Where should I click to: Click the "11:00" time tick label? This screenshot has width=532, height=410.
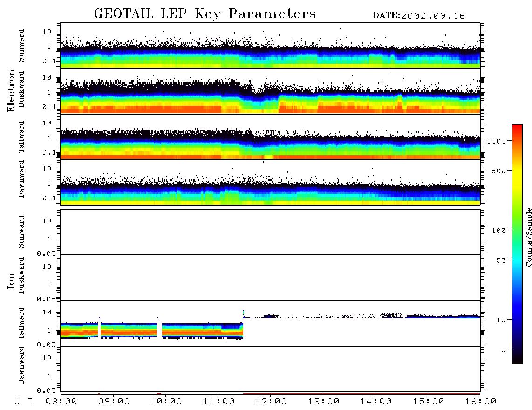click(x=219, y=402)
